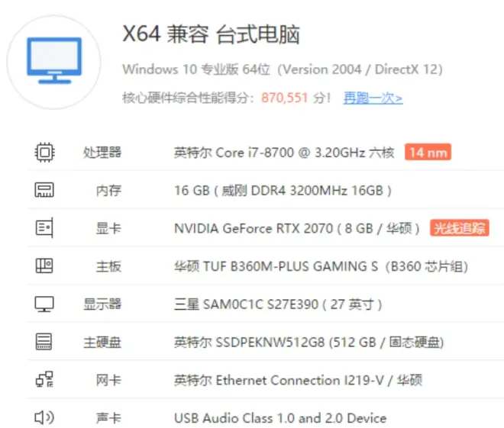504x428 pixels.
Task: Select the NVIDIA GeForce RTX 2070 entry
Action: 299,228
